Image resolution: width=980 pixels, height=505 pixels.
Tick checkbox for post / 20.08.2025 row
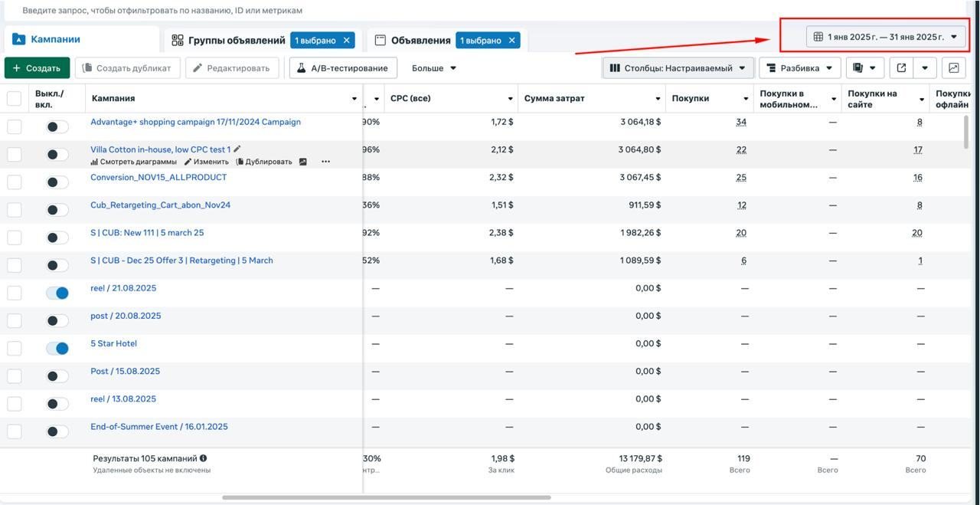point(15,321)
